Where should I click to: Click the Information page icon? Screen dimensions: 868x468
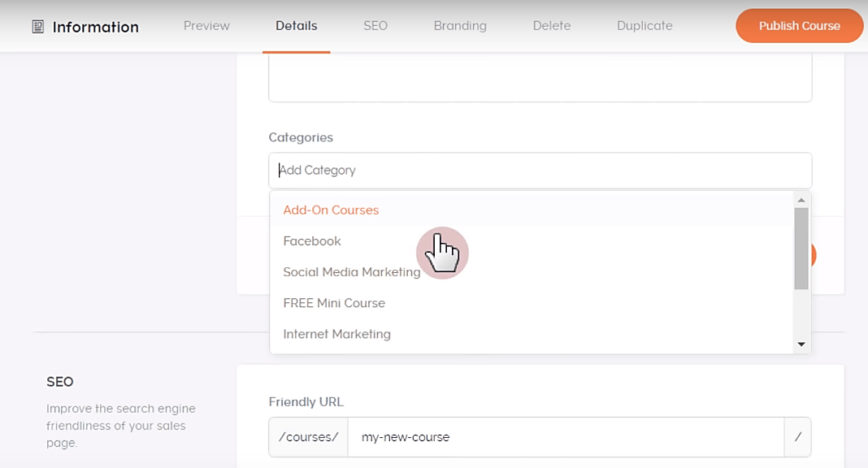37,27
